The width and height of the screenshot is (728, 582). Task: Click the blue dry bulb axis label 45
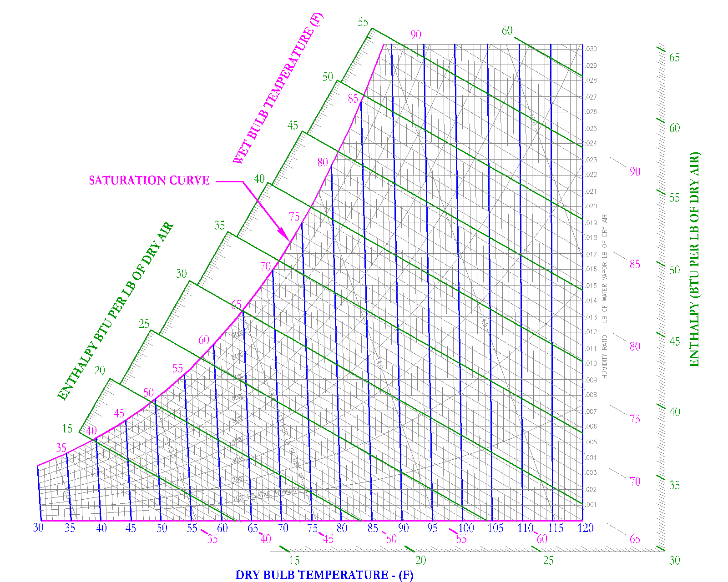131,528
